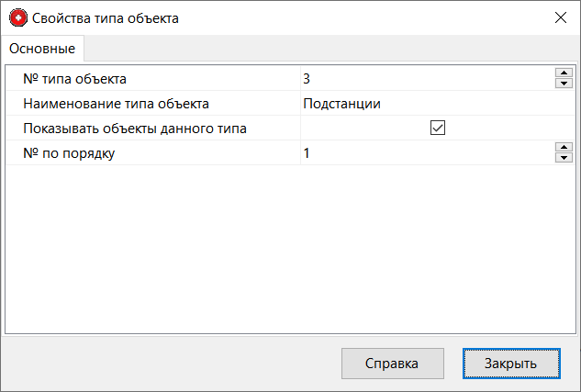581x392 pixels.
Task: Decrease № типа объекта with down arrow
Action: click(564, 84)
